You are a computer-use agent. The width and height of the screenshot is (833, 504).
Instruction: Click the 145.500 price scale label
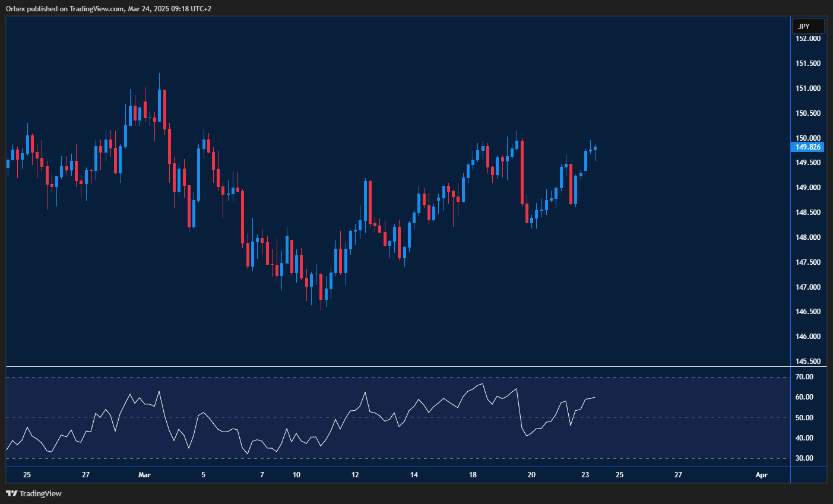pos(808,362)
